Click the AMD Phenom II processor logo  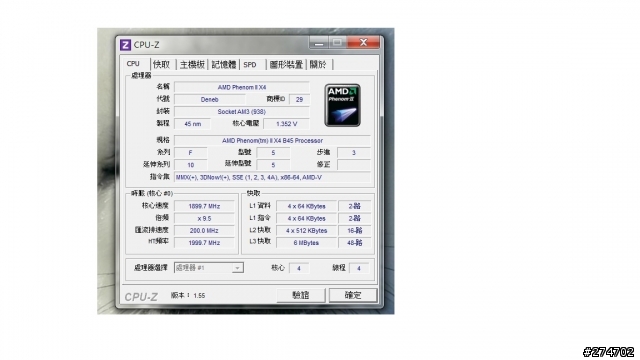point(342,105)
